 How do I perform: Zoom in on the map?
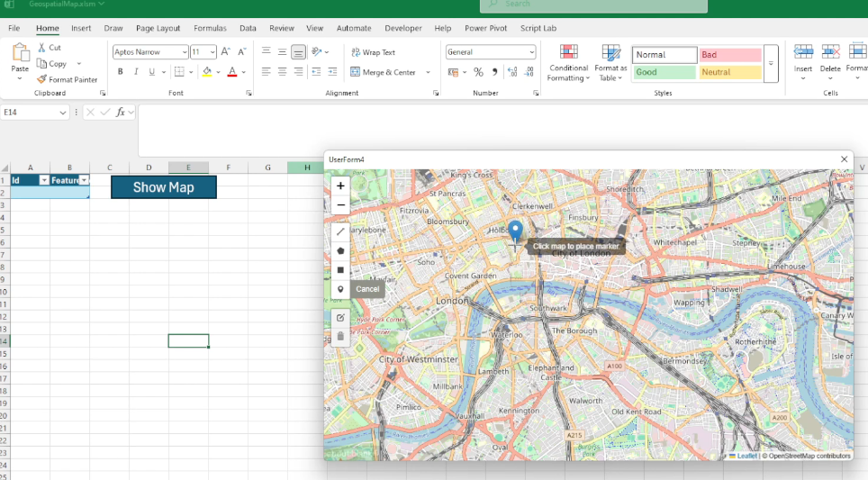coord(340,186)
